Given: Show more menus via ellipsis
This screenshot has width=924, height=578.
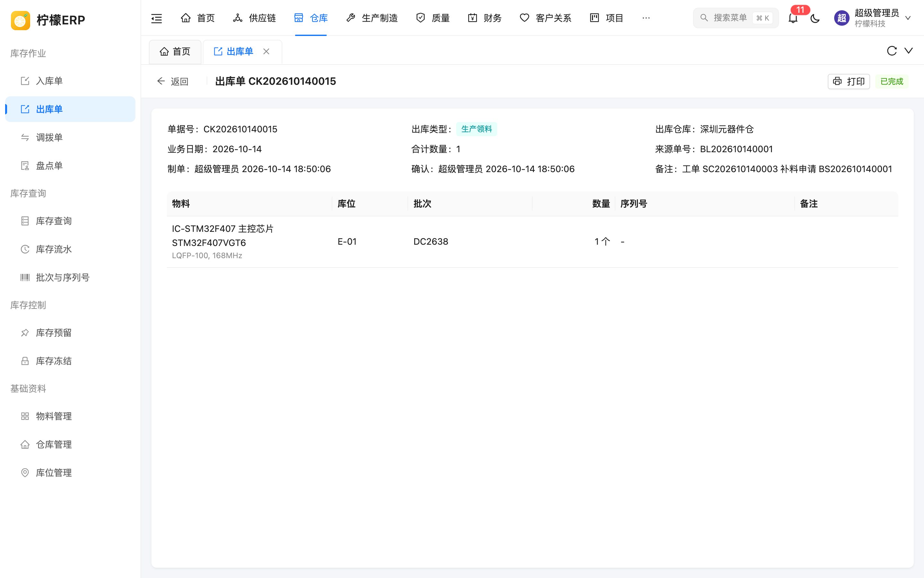Looking at the screenshot, I should tap(646, 18).
